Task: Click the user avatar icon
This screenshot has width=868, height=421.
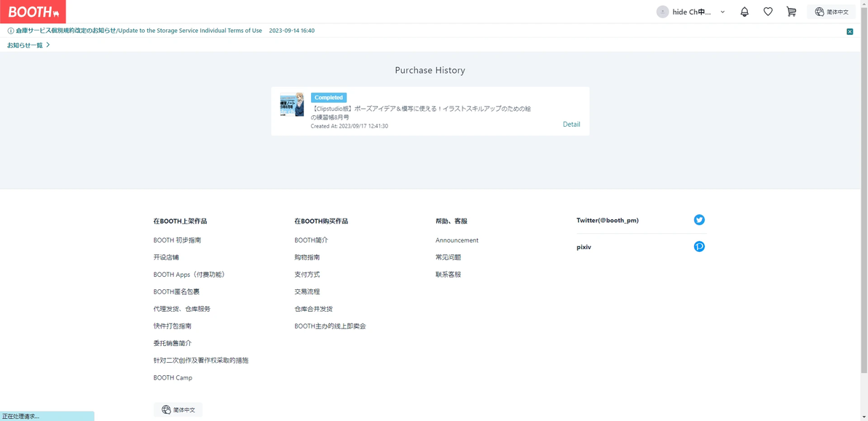Action: pyautogui.click(x=663, y=12)
